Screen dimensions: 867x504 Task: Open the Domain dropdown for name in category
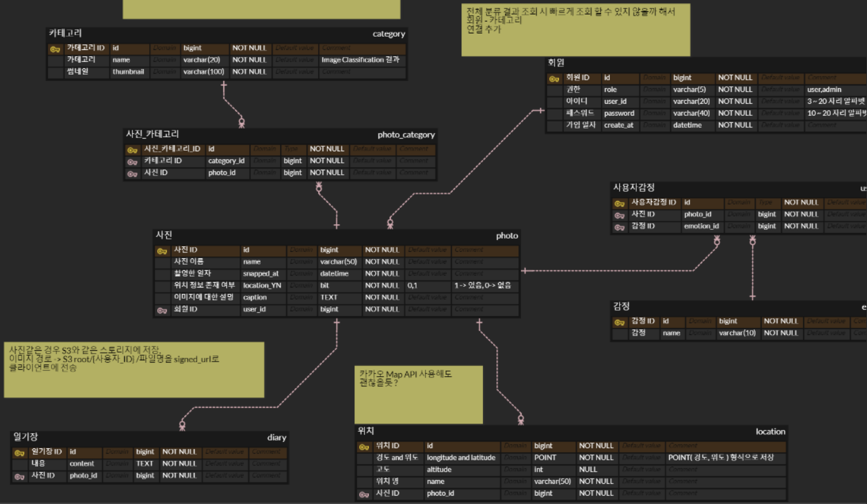[164, 60]
